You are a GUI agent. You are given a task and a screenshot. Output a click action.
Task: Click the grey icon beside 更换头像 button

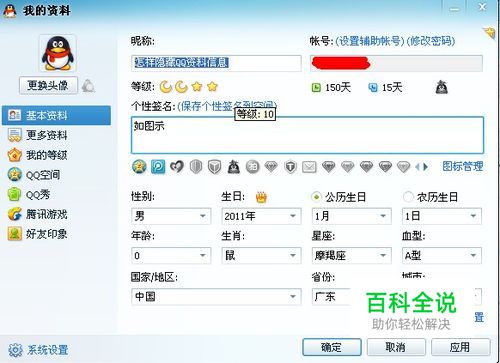tap(88, 86)
